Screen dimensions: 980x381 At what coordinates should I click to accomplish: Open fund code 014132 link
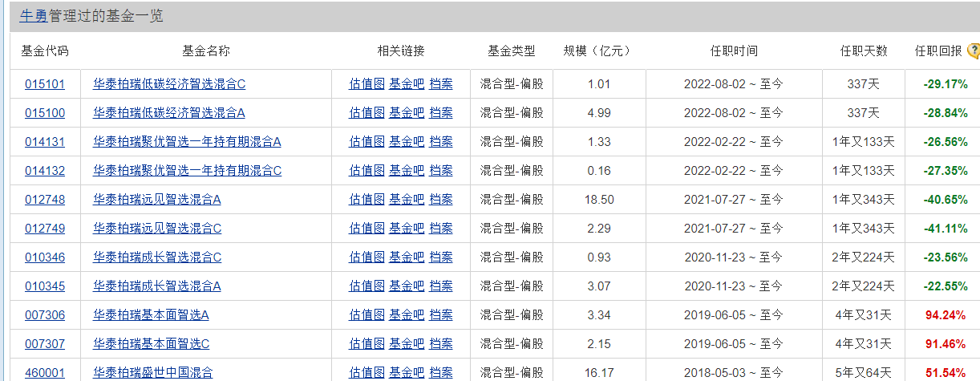[45, 170]
